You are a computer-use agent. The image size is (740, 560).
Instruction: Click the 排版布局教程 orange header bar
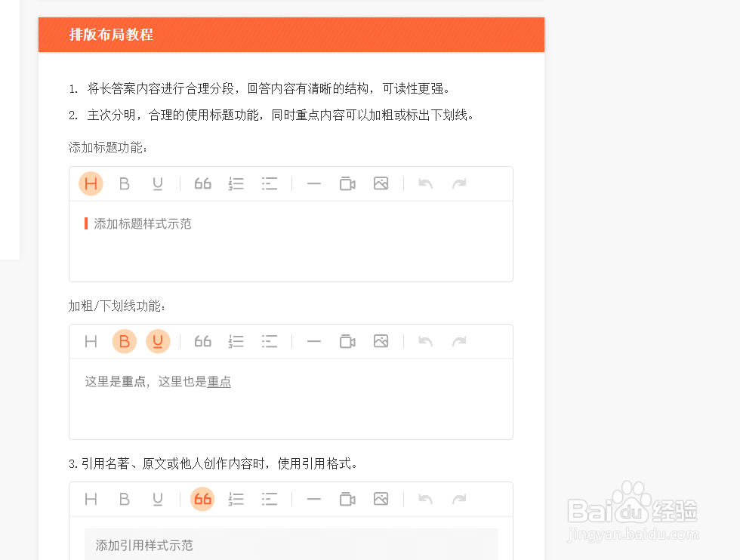[291, 35]
